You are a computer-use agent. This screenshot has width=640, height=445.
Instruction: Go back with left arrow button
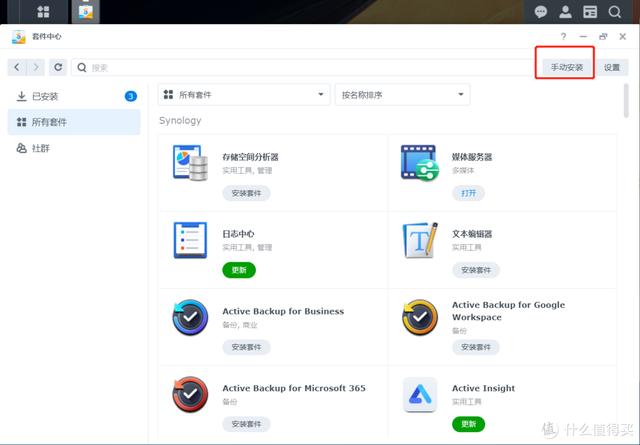pos(17,67)
